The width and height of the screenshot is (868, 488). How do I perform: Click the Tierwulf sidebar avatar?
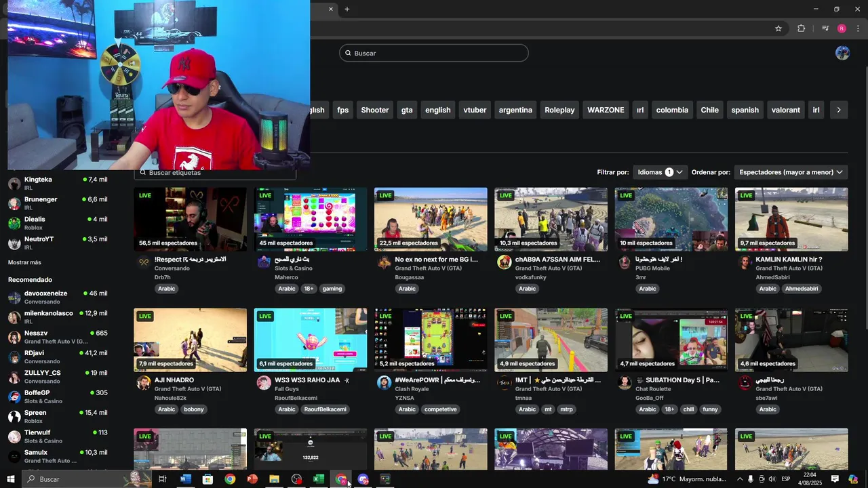(14, 436)
